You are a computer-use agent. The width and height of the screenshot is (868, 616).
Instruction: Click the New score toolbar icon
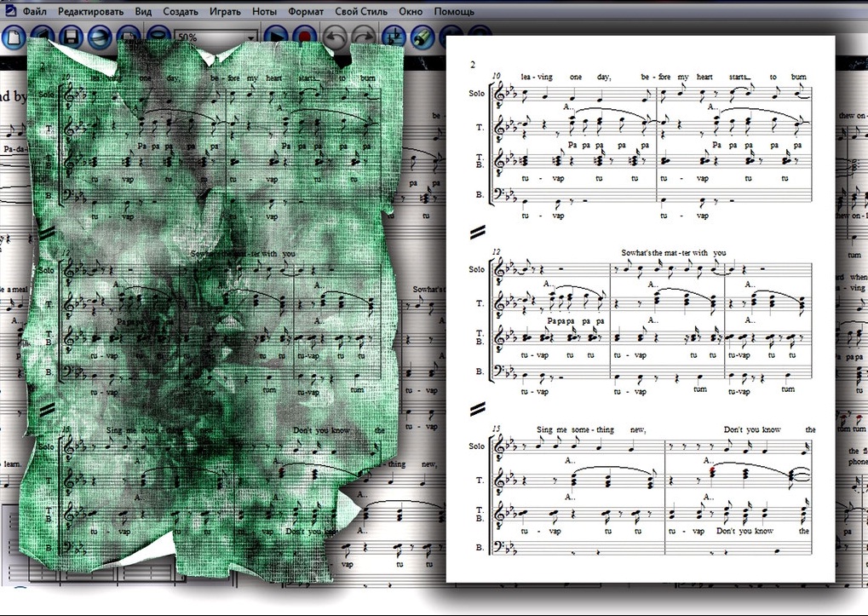coord(14,37)
